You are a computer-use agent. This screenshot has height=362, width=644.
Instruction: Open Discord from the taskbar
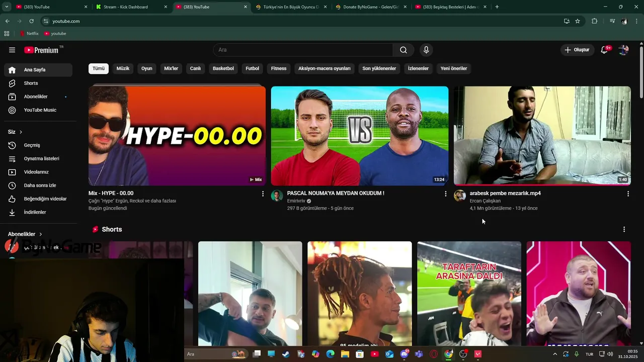[x=404, y=354]
